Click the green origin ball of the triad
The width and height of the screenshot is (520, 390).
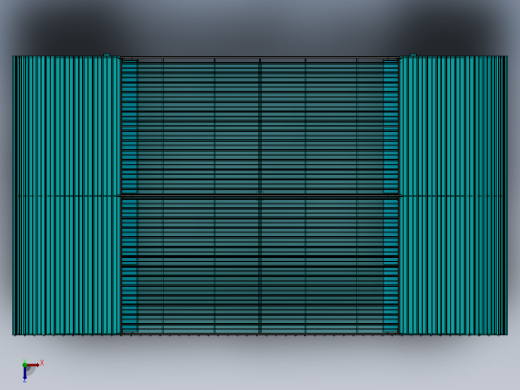[25, 365]
